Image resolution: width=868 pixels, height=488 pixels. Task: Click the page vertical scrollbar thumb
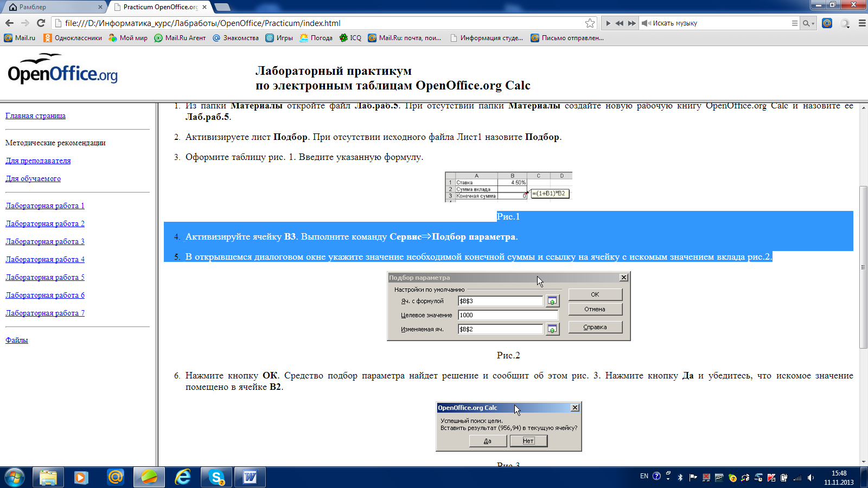pyautogui.click(x=863, y=267)
